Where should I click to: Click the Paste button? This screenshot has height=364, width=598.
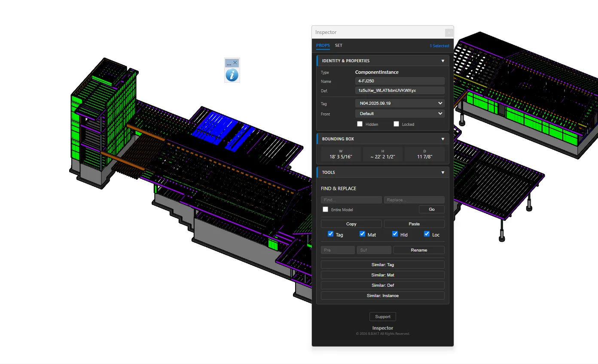coord(414,224)
